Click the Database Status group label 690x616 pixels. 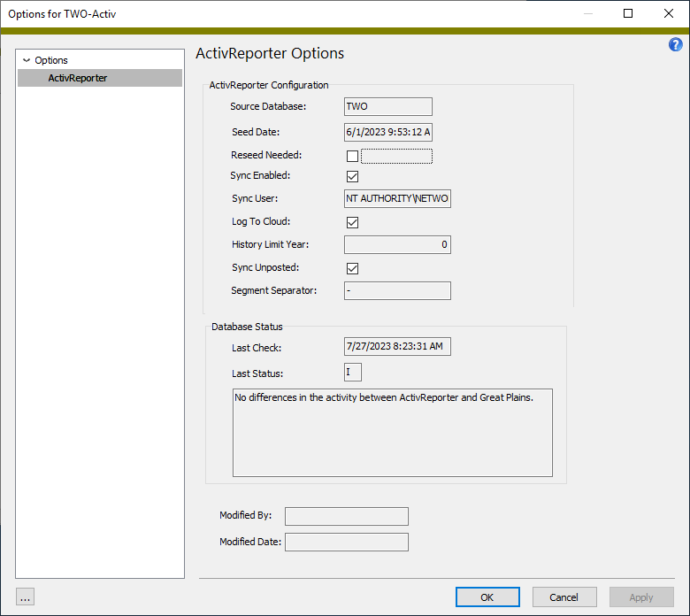tap(247, 327)
